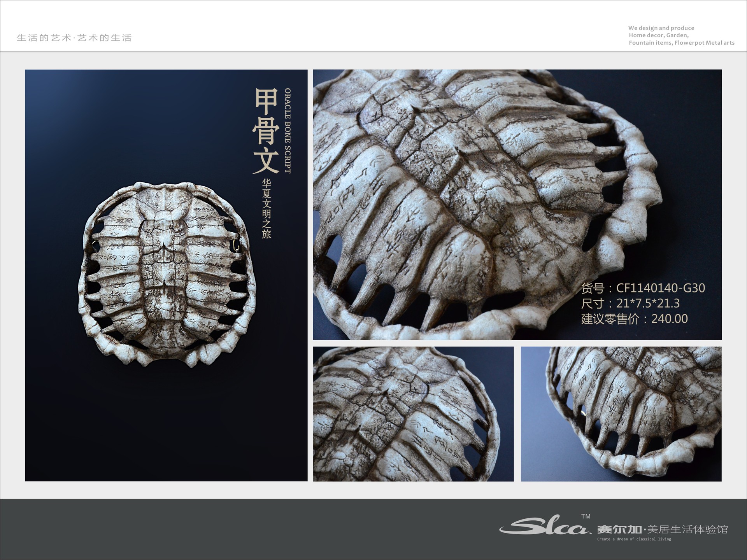
Task: Click the 赛尔加 brand name
Action: tap(619, 529)
